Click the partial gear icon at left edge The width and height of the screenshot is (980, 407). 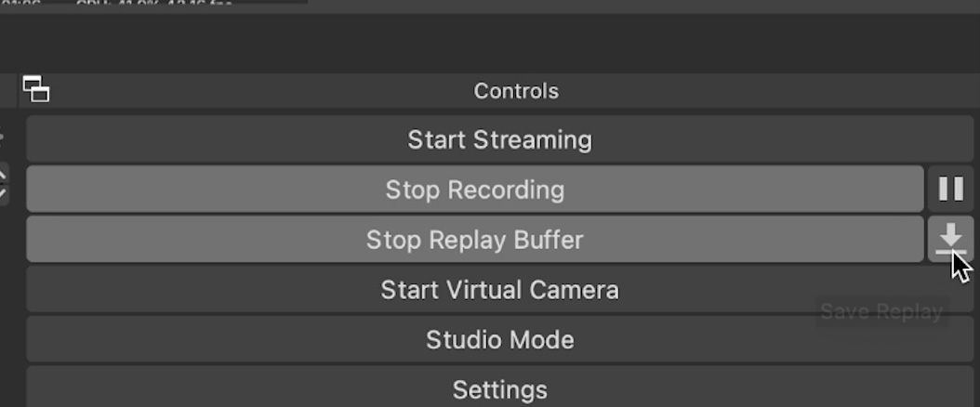coord(2,135)
